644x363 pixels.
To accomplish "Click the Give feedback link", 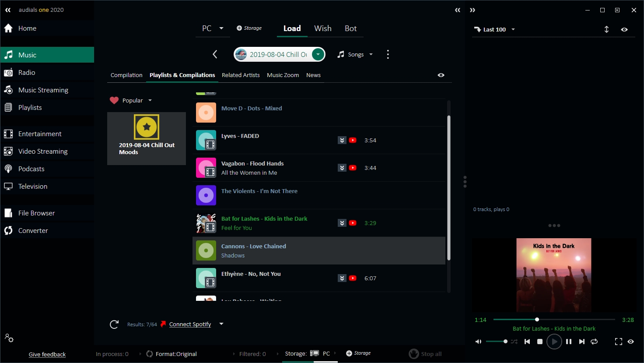I will (47, 355).
